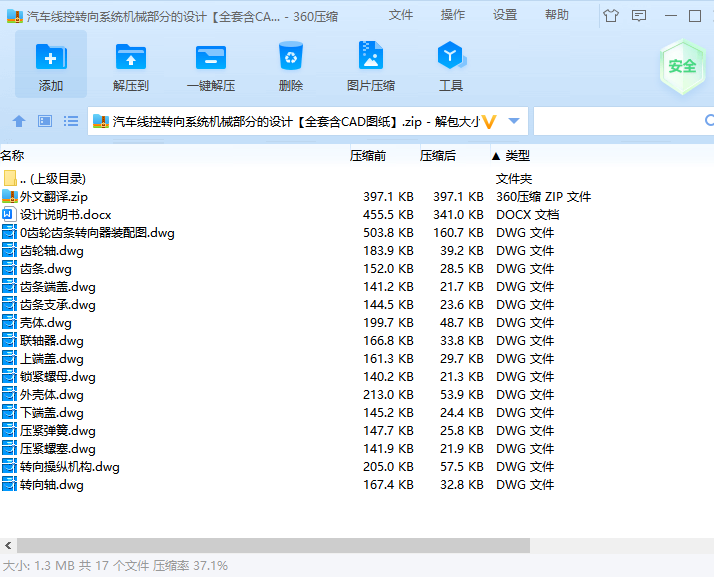Select the 壳体.dwg file icon
Screen dimensions: 714x577
pos(9,322)
